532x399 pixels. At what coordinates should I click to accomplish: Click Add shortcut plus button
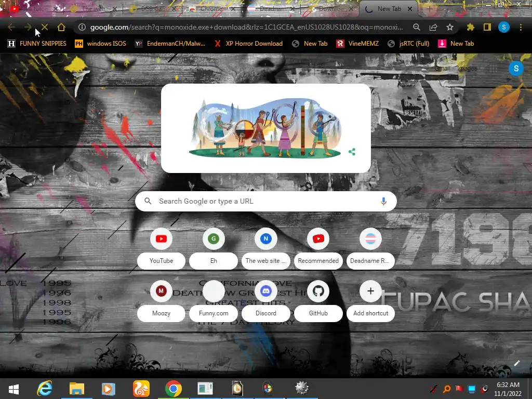[x=370, y=291]
